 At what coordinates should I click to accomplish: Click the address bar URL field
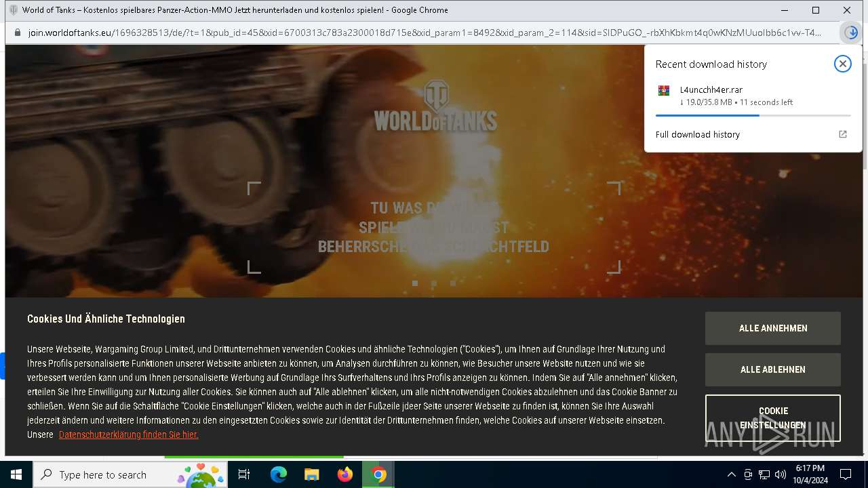click(x=425, y=32)
